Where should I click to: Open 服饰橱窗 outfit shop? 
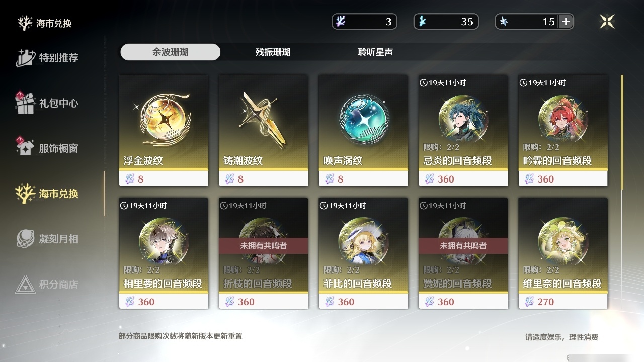(47, 148)
